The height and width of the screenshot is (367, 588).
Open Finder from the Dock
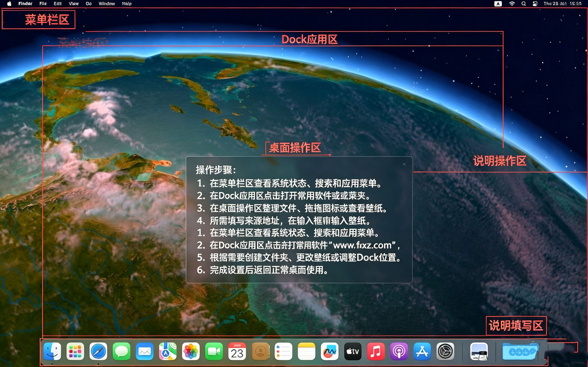click(52, 352)
